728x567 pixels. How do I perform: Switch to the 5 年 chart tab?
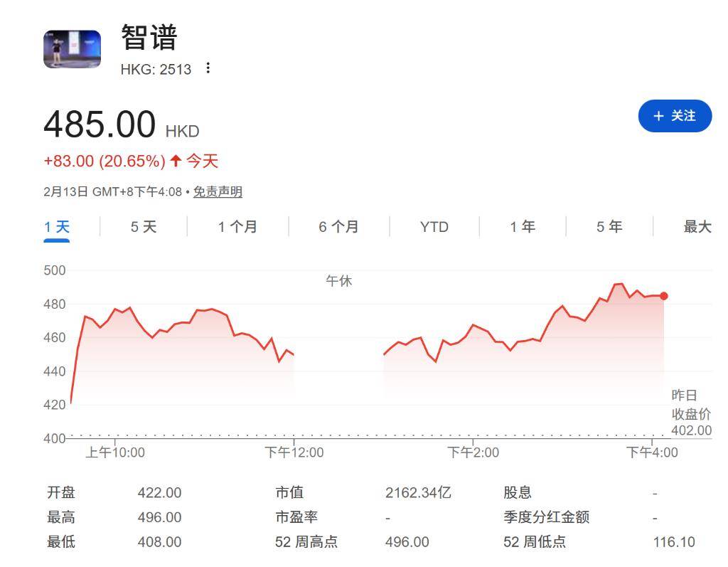pos(609,227)
